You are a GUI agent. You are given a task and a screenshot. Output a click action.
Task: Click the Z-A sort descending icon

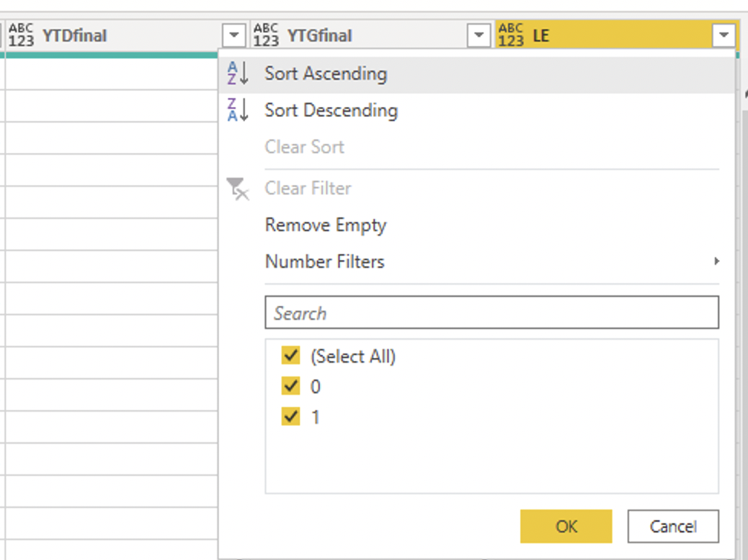[x=237, y=109]
